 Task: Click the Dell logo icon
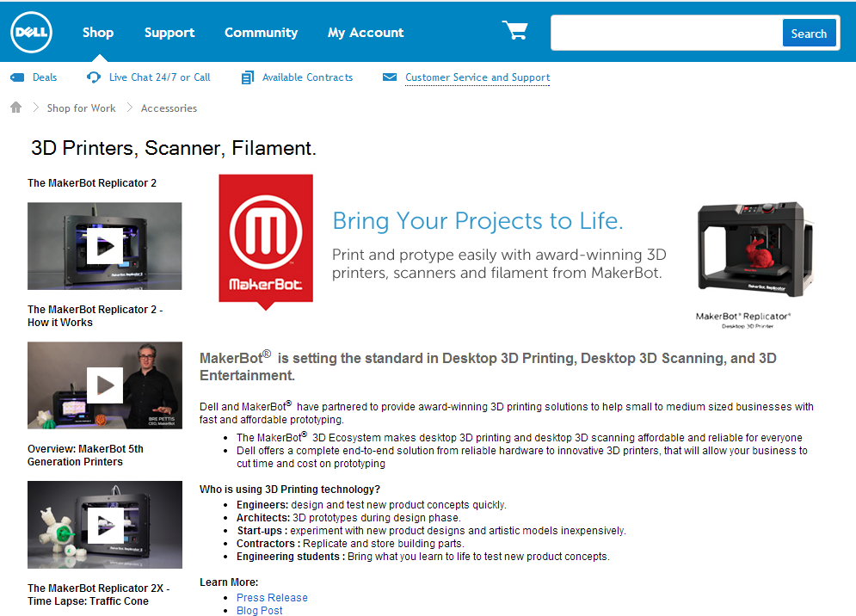(x=31, y=33)
